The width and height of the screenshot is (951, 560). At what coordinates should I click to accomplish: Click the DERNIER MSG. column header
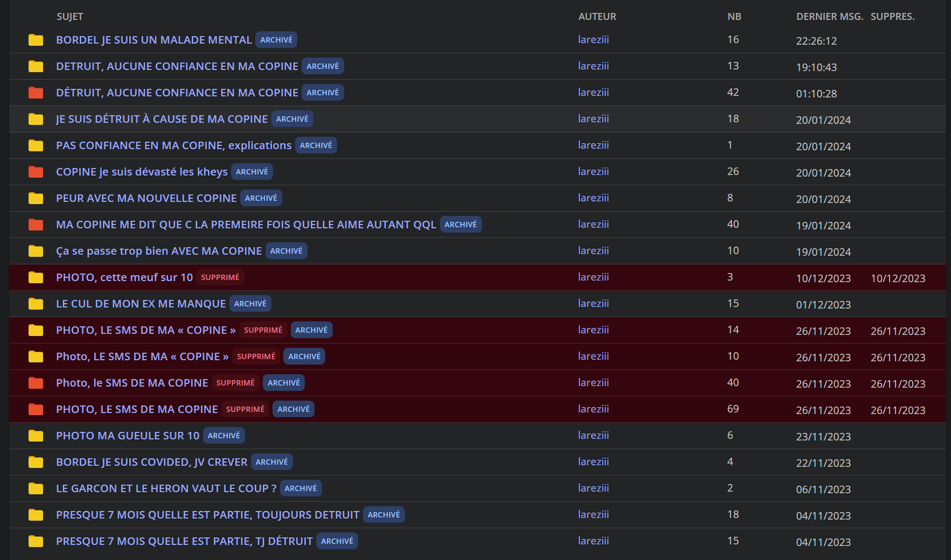tap(829, 17)
